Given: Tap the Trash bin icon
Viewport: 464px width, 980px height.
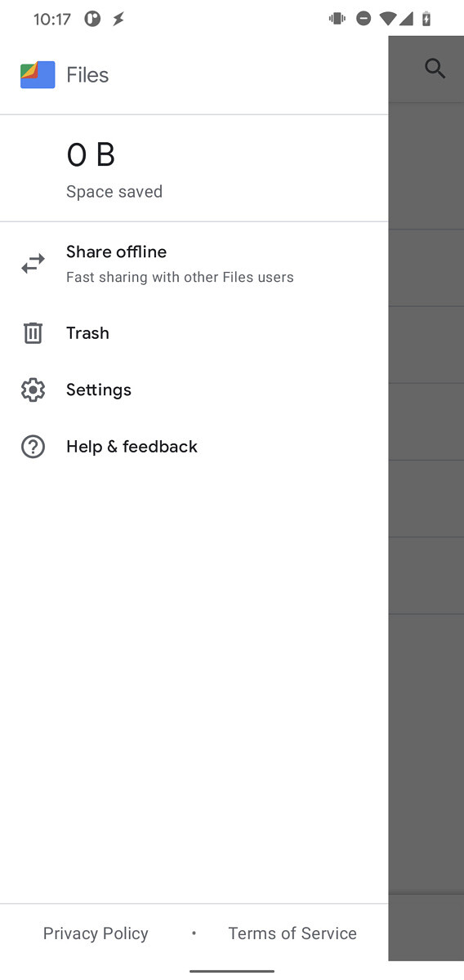Looking at the screenshot, I should pos(33,333).
